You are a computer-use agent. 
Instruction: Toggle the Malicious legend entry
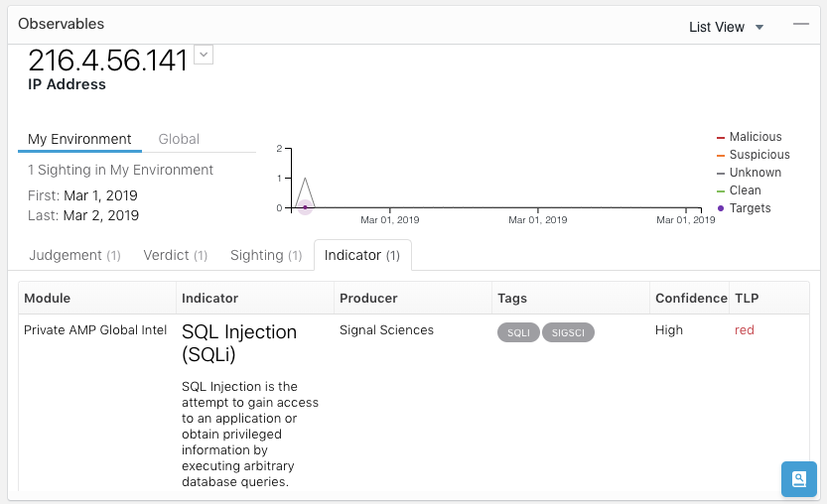pyautogui.click(x=755, y=137)
